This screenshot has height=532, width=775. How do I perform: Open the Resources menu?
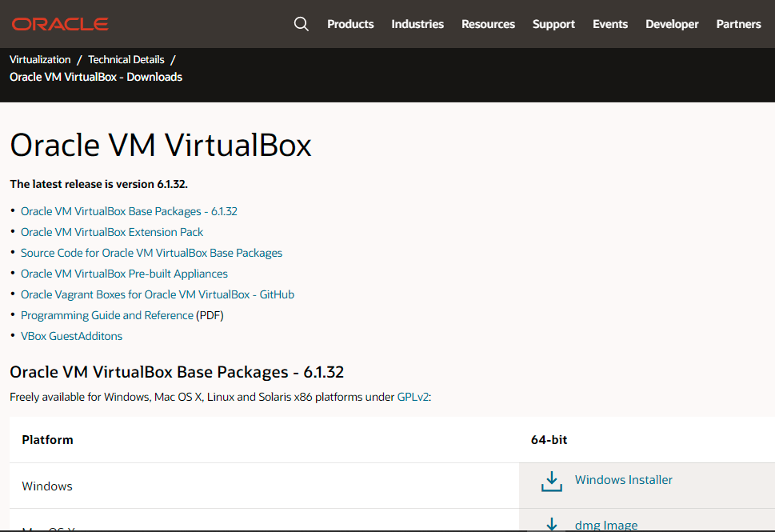(x=488, y=24)
